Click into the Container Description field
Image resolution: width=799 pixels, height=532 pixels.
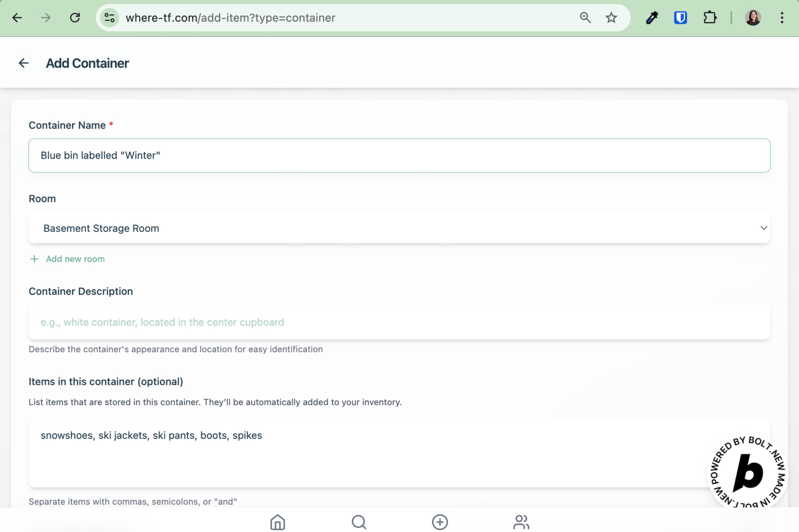pos(399,322)
